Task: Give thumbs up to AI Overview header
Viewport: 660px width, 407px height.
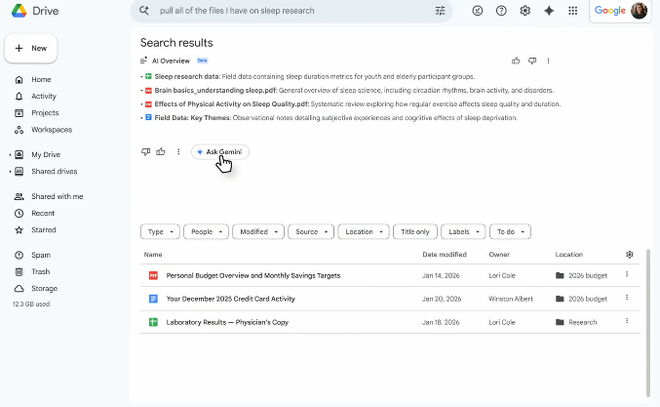Action: click(516, 61)
